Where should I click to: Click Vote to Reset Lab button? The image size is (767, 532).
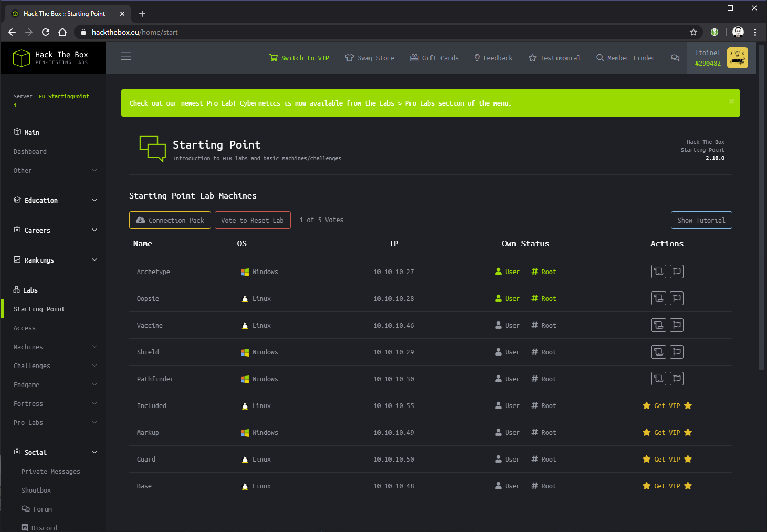[253, 220]
